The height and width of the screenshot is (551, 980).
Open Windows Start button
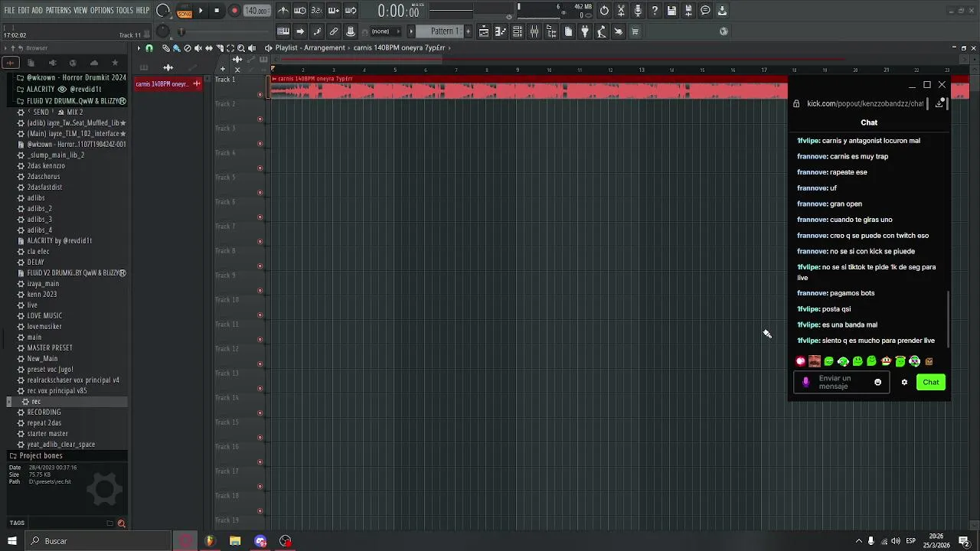(x=11, y=541)
